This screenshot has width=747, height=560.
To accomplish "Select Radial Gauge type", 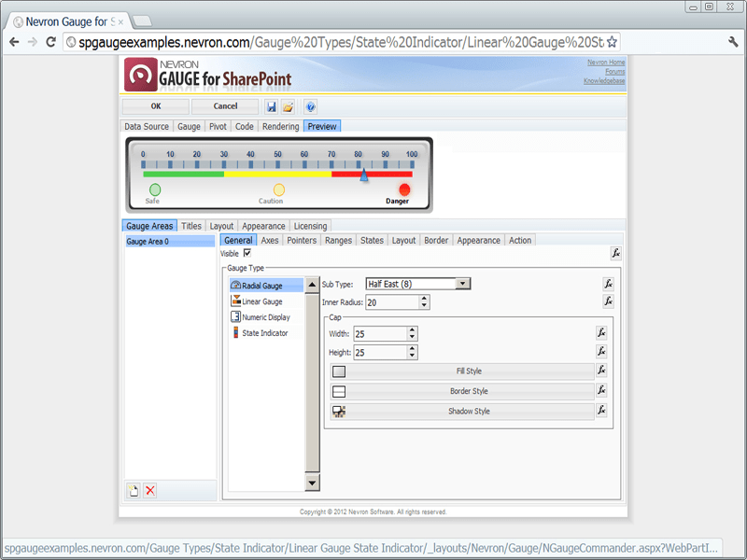I will point(266,286).
